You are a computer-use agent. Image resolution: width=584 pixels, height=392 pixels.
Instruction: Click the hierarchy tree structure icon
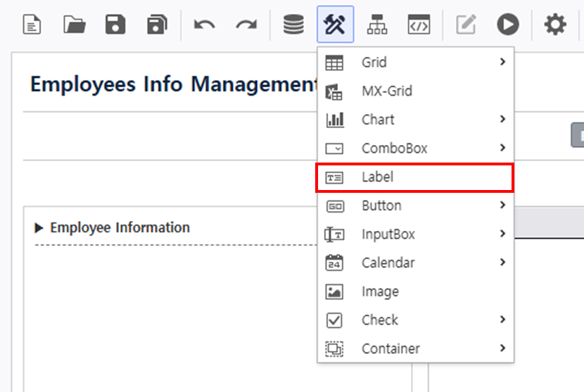pyautogui.click(x=377, y=25)
